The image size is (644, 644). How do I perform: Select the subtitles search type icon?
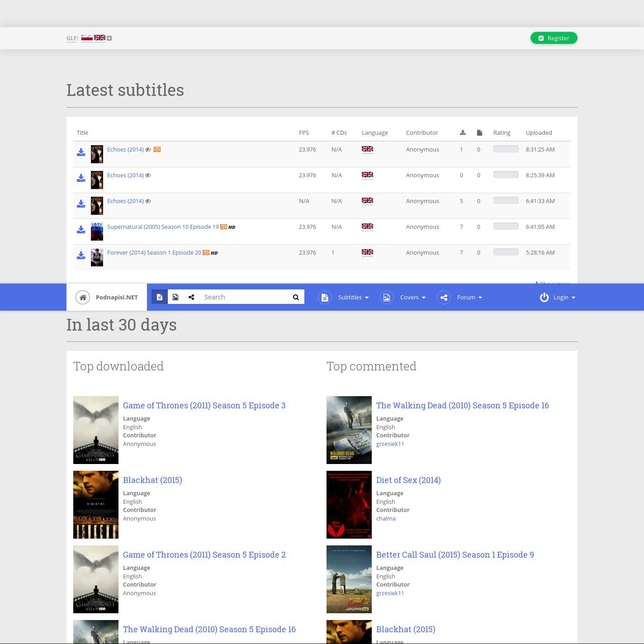tap(160, 297)
